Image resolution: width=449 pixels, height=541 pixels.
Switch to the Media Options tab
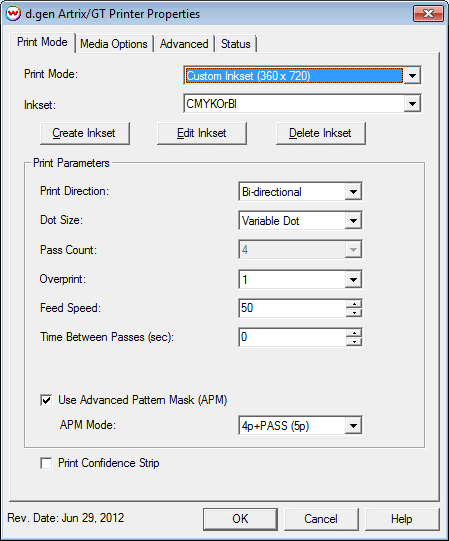pyautogui.click(x=114, y=44)
